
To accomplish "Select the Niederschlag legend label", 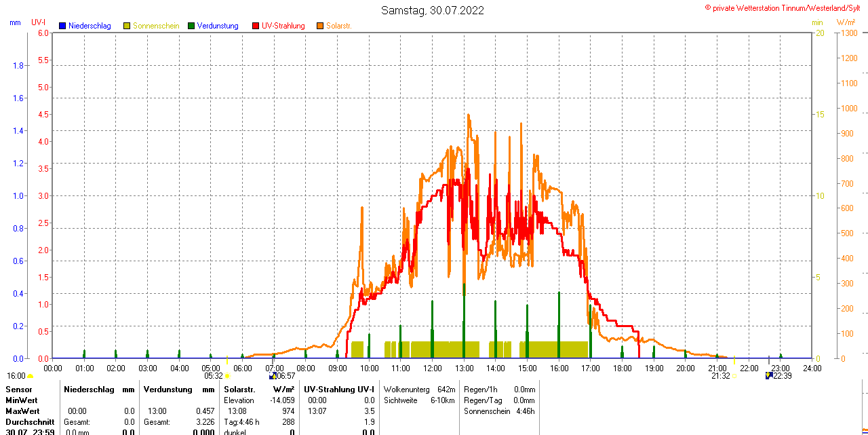I will [x=90, y=26].
